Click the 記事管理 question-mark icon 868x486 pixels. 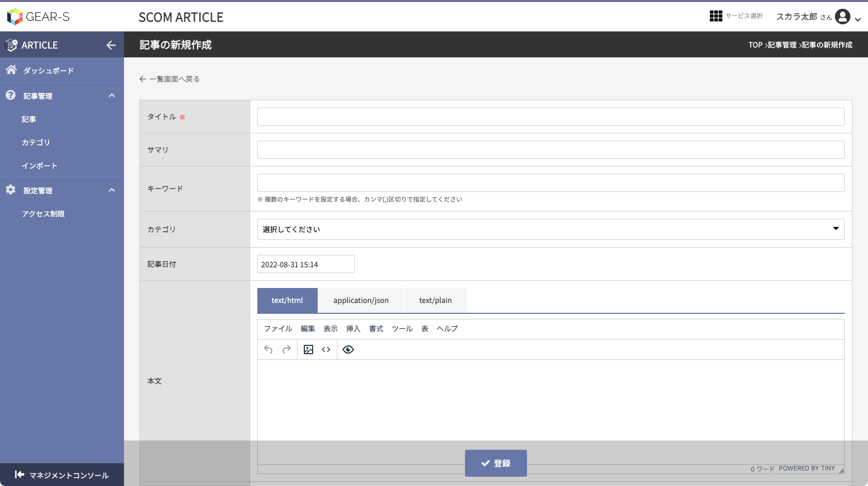(11, 95)
